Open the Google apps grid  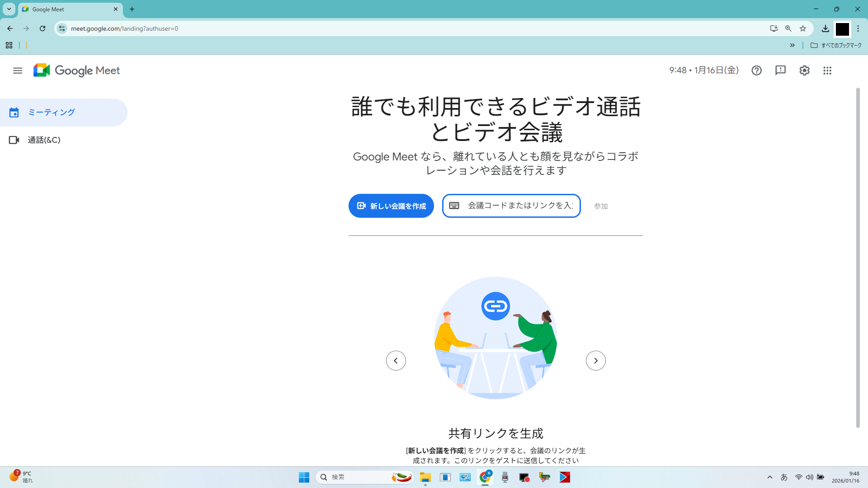click(x=827, y=70)
